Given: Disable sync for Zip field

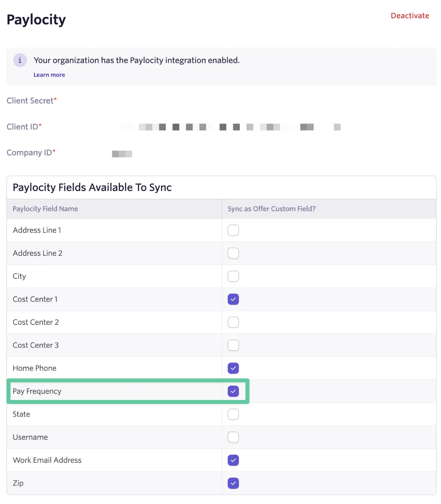Looking at the screenshot, I should coord(233,483).
